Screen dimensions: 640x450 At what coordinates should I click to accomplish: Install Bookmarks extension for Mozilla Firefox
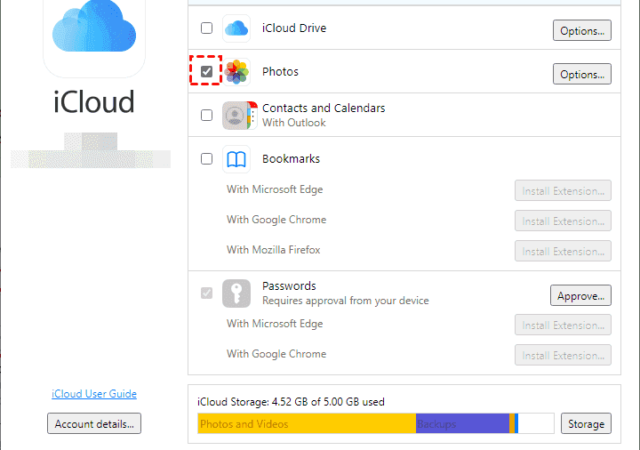coord(563,251)
